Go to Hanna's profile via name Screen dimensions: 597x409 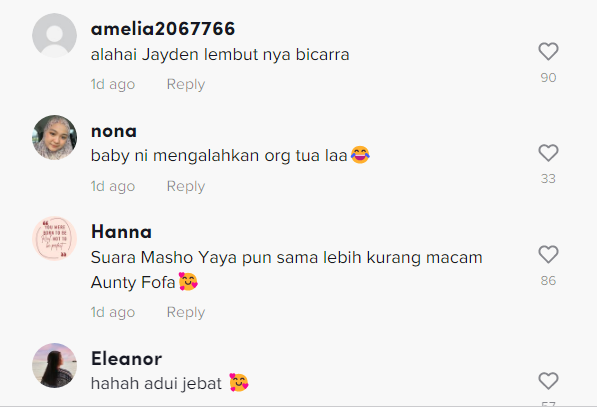[x=121, y=232]
